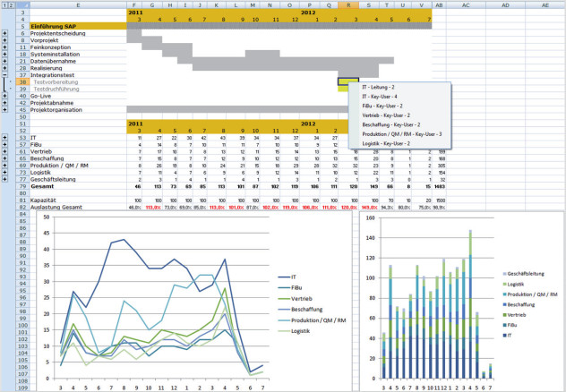Click outline level 2 button
This screenshot has height=392, width=566.
(13, 4)
